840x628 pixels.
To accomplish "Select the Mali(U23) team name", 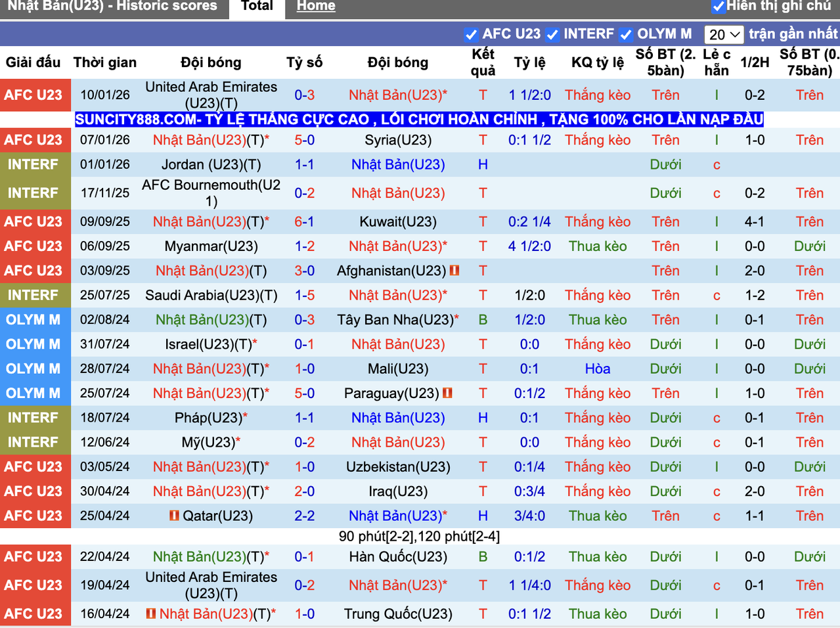I will [x=398, y=369].
